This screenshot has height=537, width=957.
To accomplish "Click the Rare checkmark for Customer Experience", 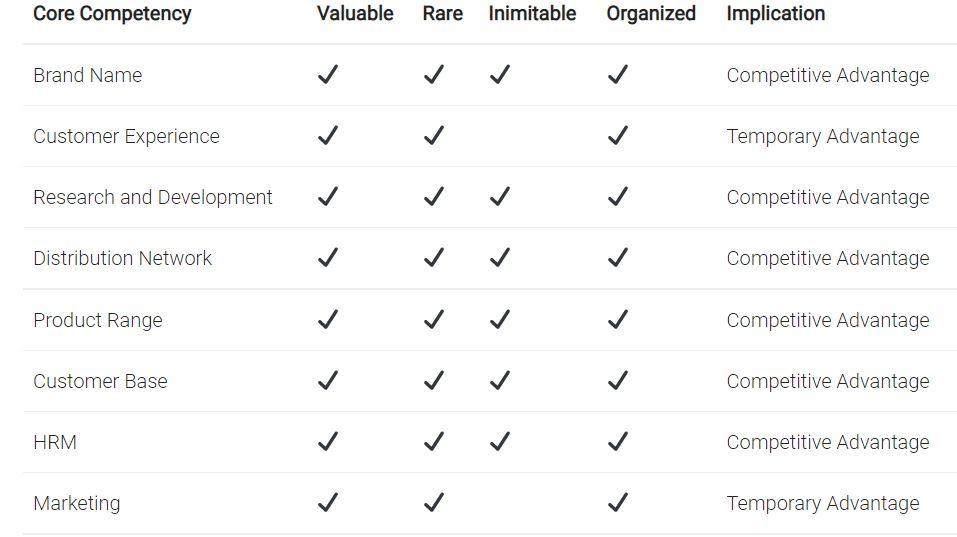I will coord(433,136).
